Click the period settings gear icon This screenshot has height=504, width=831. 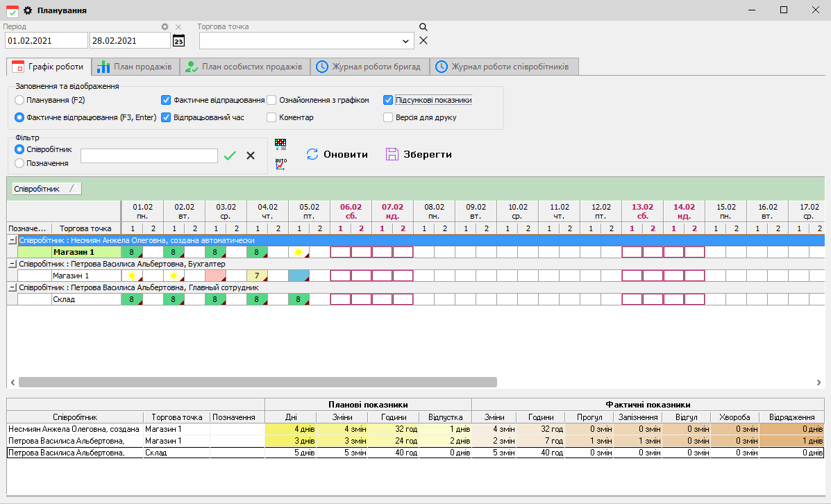[x=165, y=27]
